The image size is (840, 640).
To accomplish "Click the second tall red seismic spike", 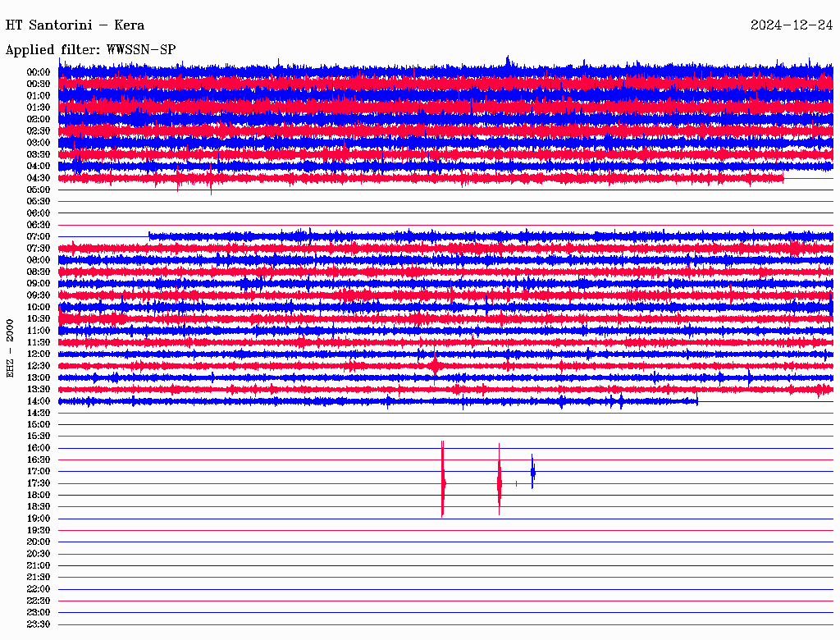I will tap(499, 480).
